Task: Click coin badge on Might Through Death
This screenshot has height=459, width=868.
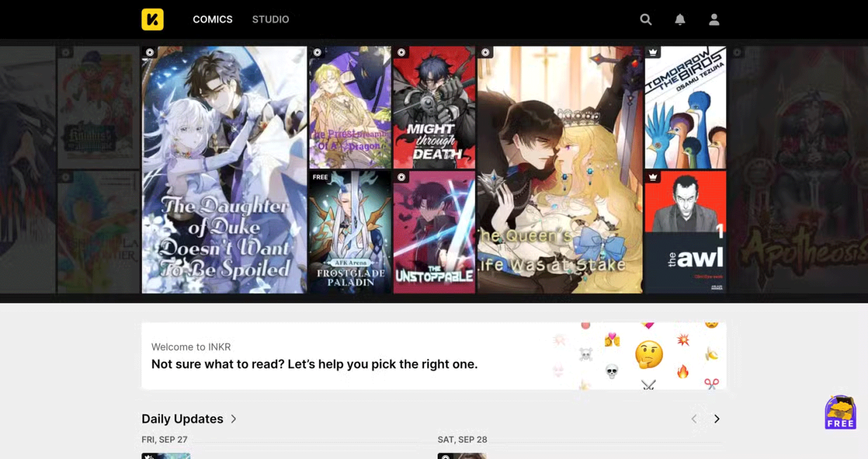Action: [401, 53]
